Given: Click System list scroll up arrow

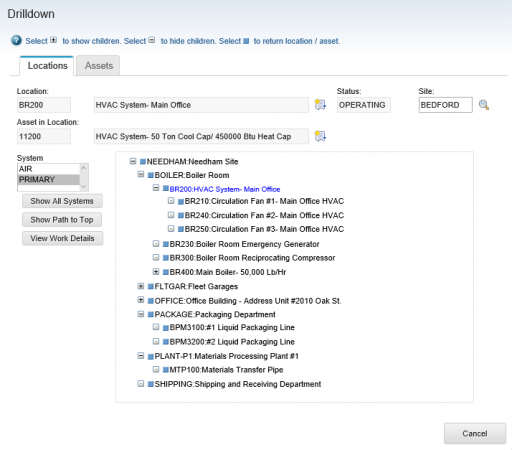Looking at the screenshot, I should click(x=84, y=168).
